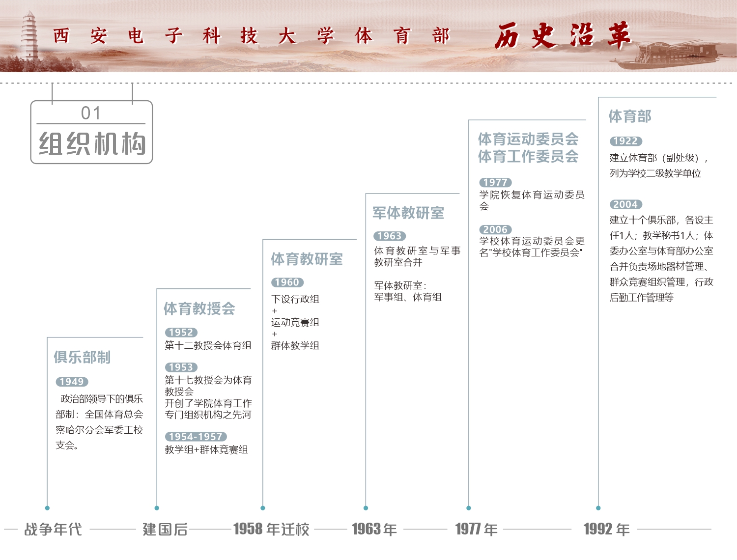Click the 1977 year badge above 学院恢复

tap(495, 183)
